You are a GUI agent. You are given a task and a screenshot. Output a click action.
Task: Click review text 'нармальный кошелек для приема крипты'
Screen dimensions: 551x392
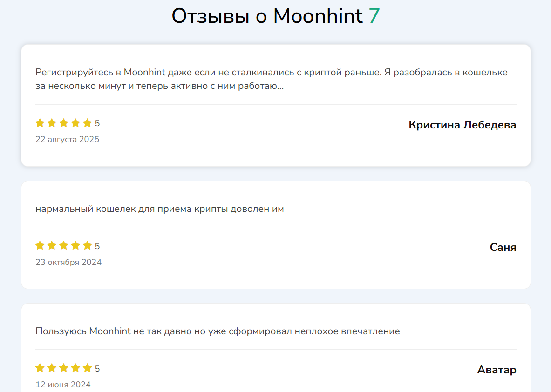pos(160,209)
